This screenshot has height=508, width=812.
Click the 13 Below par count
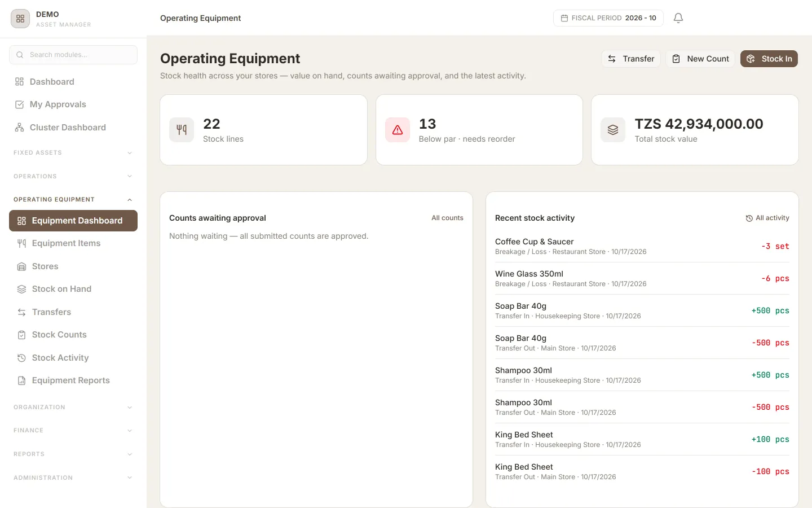tap(427, 124)
